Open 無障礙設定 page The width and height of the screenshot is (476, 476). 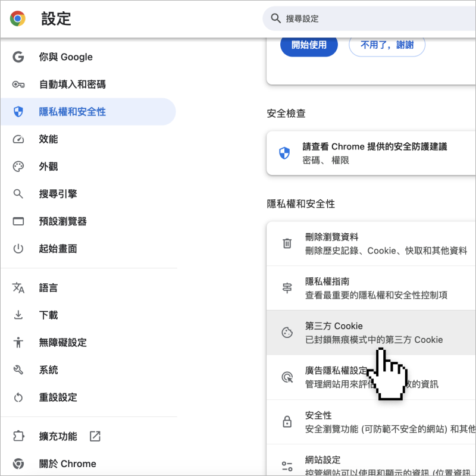(x=88, y=343)
